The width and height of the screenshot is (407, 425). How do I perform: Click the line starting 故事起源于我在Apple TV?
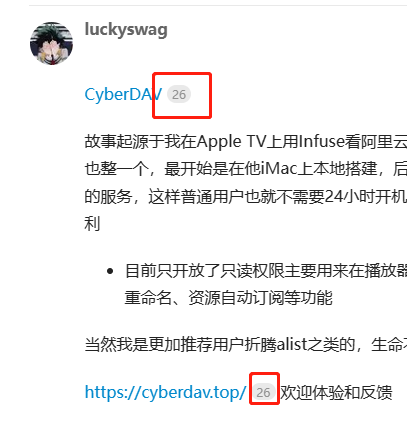(x=246, y=142)
